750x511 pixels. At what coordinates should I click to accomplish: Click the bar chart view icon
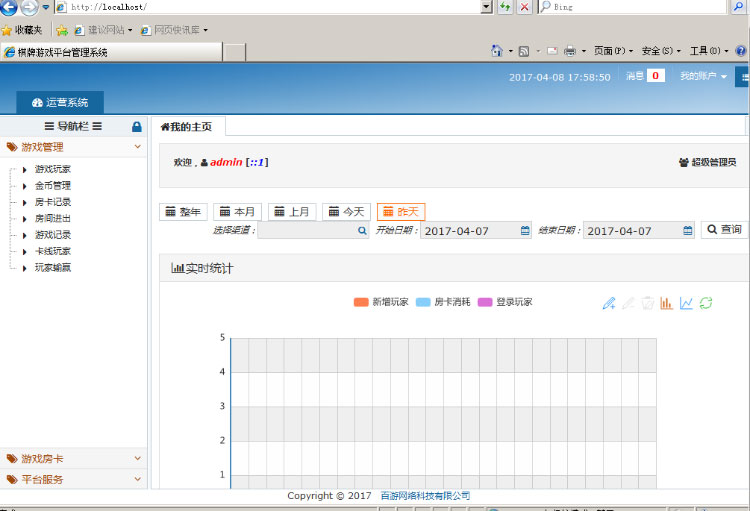pos(666,303)
